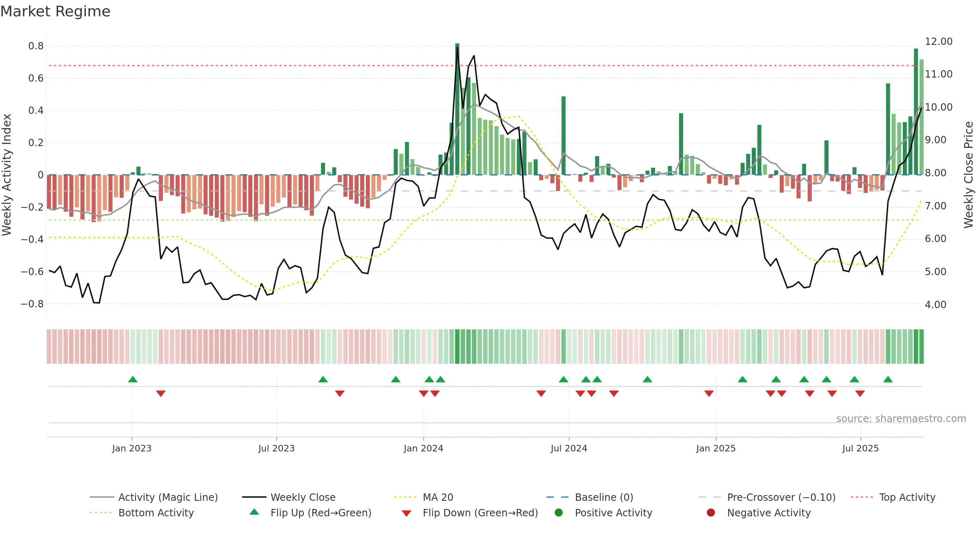Click the Jul 2024 date label
This screenshot has height=551, width=980.
pos(569,448)
